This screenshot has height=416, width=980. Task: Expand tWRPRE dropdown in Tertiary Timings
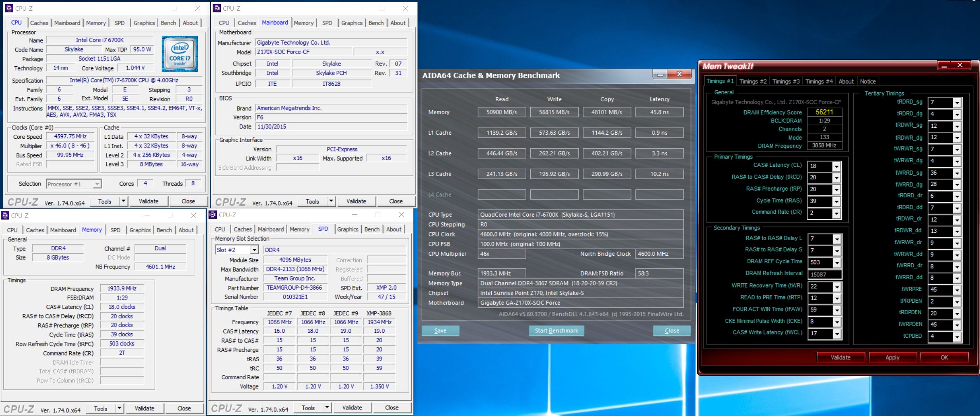(x=957, y=290)
